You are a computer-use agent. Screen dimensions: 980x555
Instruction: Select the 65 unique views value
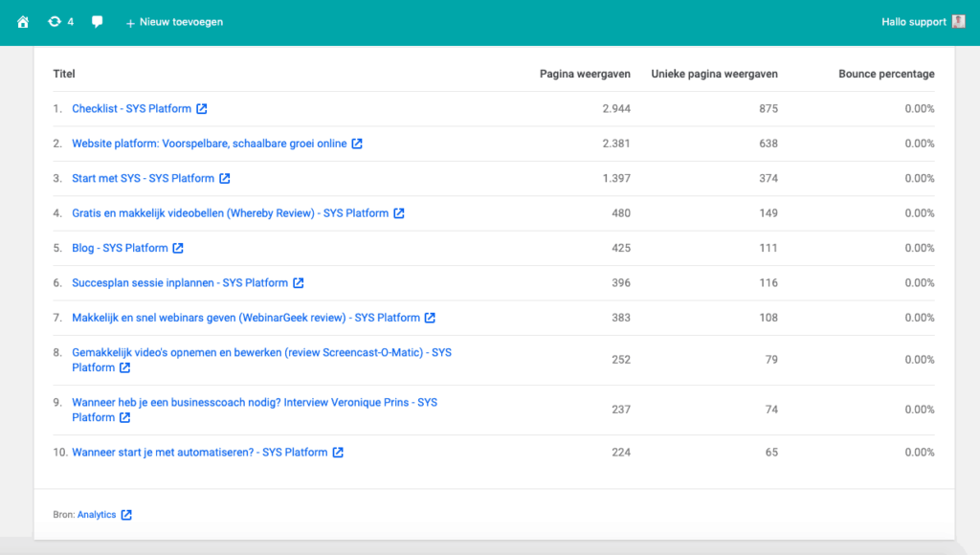coord(772,453)
